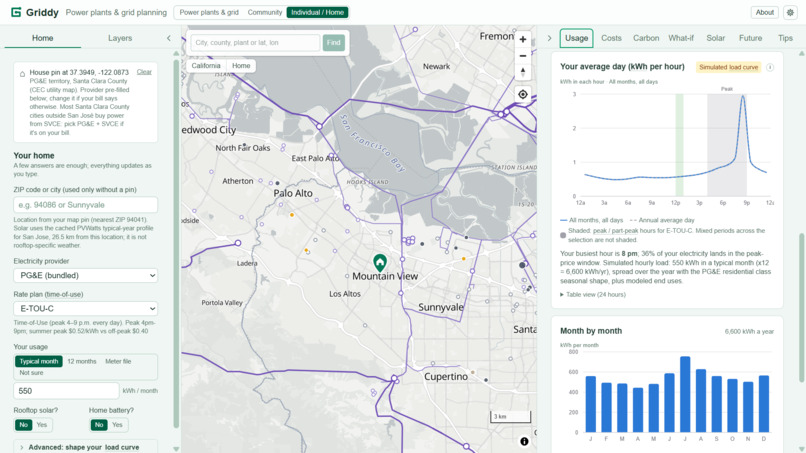This screenshot has height=453, width=806.
Task: Reset map bearing with compass button
Action: (523, 71)
